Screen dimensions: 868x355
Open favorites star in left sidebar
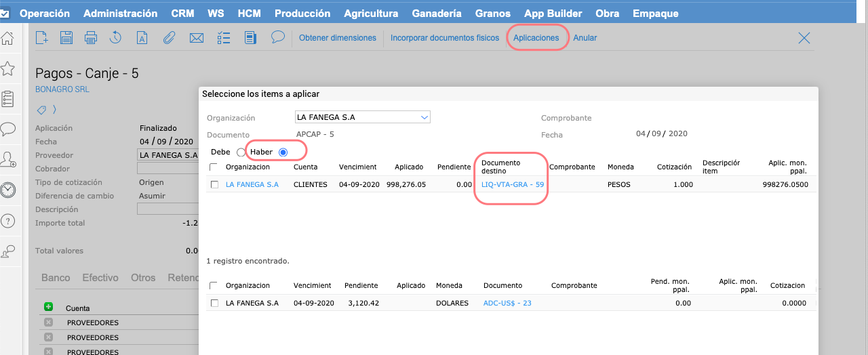[8, 68]
